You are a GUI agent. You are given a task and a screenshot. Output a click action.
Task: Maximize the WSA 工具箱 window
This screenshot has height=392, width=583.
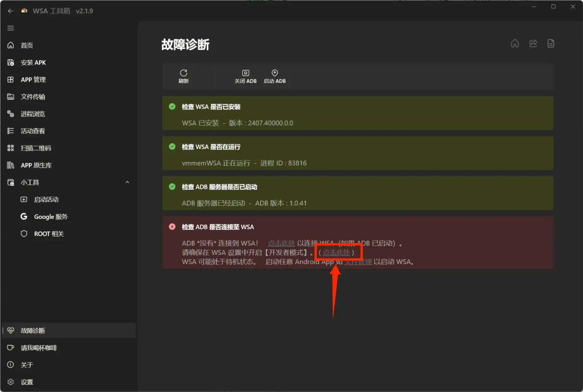tap(553, 7)
